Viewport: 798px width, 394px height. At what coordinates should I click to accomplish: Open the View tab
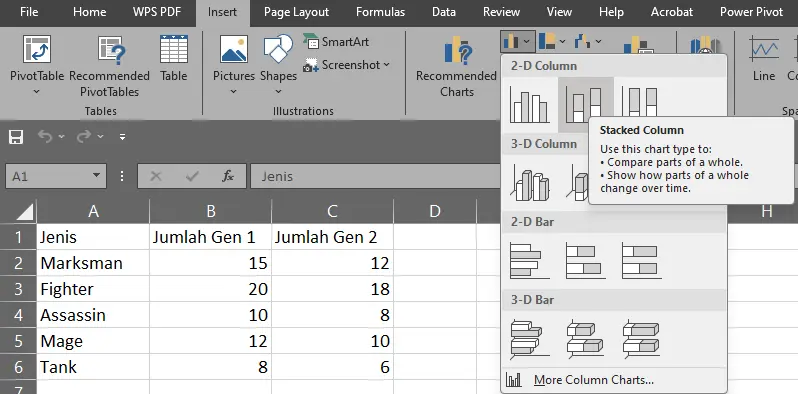[x=559, y=12]
